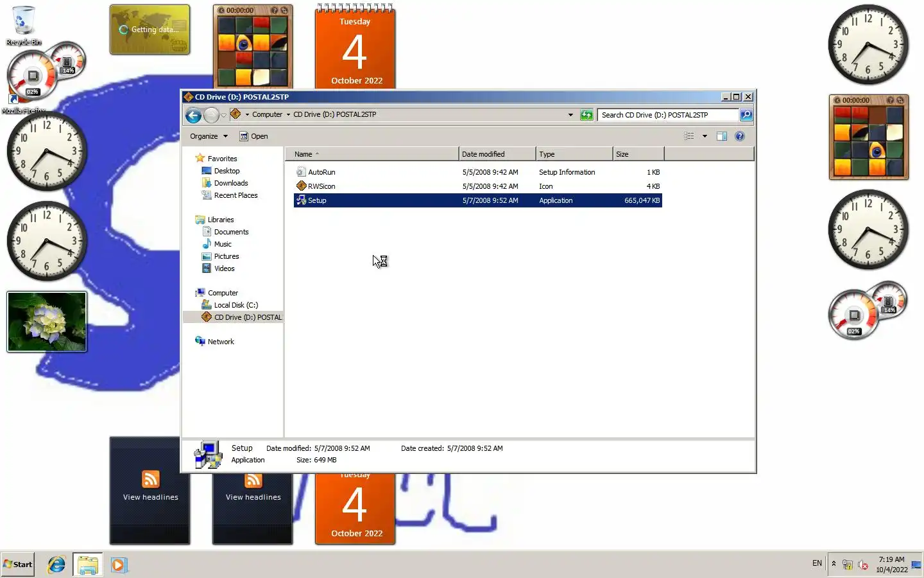This screenshot has width=924, height=578.
Task: Click the Favorites star in navigation pane
Action: coord(200,158)
